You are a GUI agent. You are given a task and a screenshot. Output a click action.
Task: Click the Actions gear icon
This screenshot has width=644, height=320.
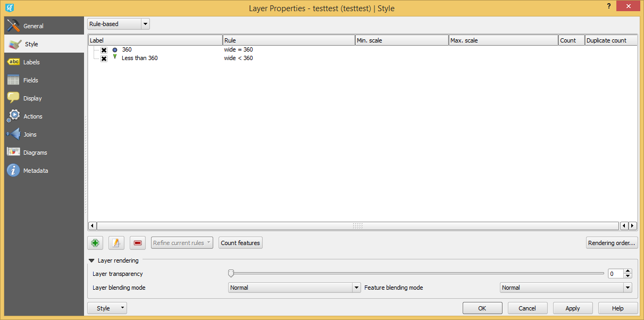[x=13, y=116]
